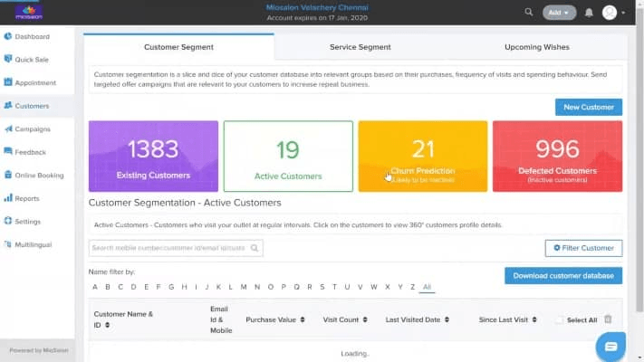
Task: Click the New Customer button
Action: coord(589,107)
